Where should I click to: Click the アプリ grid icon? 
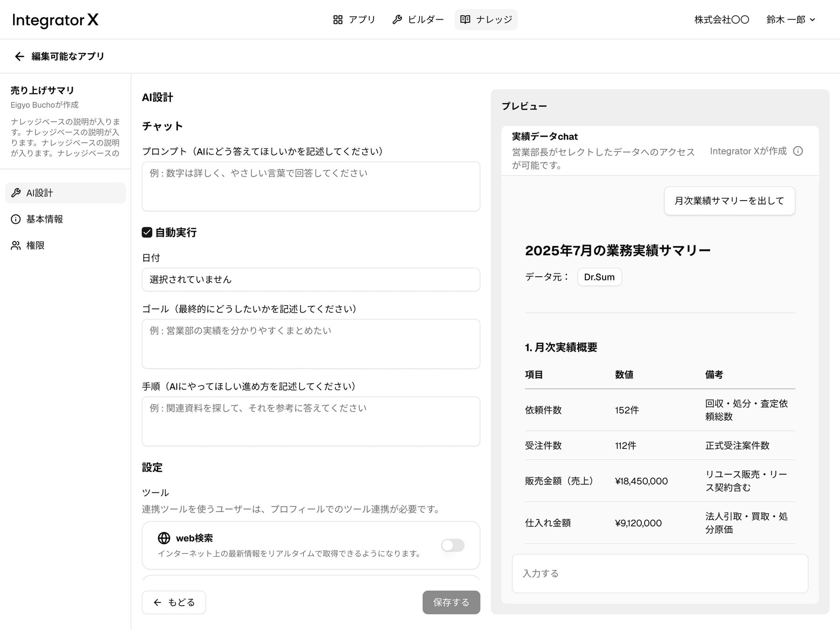pyautogui.click(x=338, y=20)
